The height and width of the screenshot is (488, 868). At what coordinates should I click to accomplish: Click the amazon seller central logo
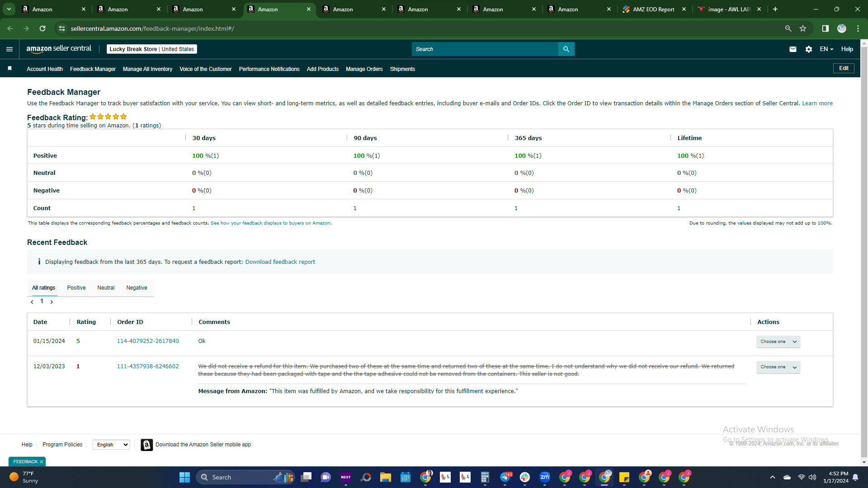click(x=59, y=49)
